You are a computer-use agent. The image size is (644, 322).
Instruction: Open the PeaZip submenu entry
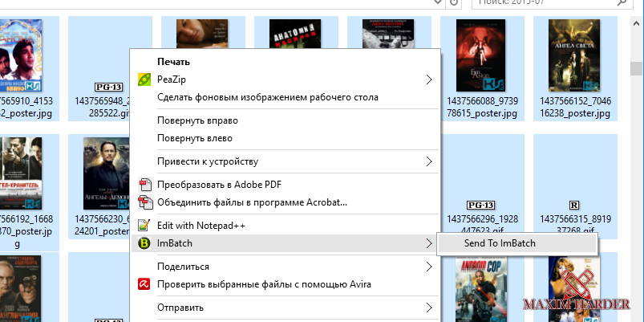point(285,79)
